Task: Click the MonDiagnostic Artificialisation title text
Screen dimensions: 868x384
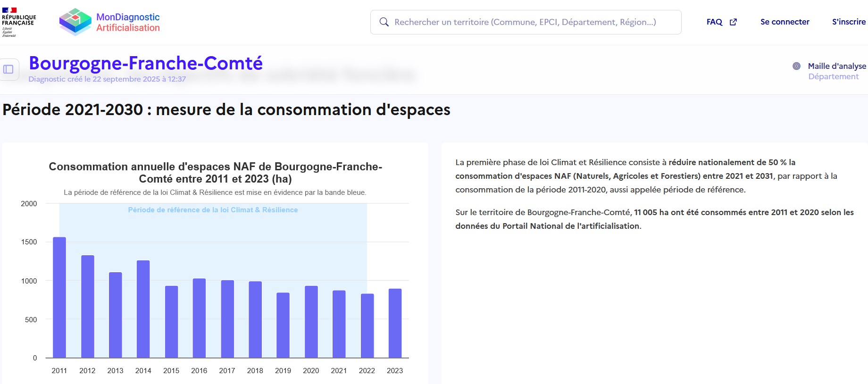Action: coord(128,22)
